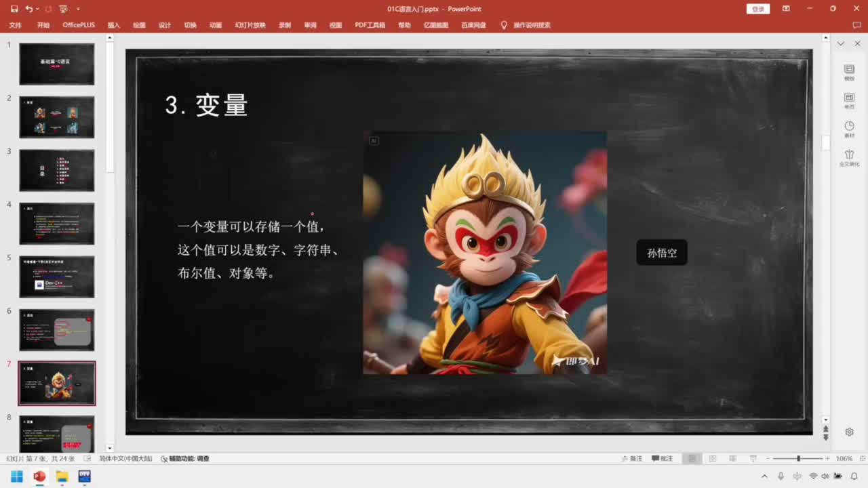
Task: Click the 孙悟空 label box
Action: (662, 253)
